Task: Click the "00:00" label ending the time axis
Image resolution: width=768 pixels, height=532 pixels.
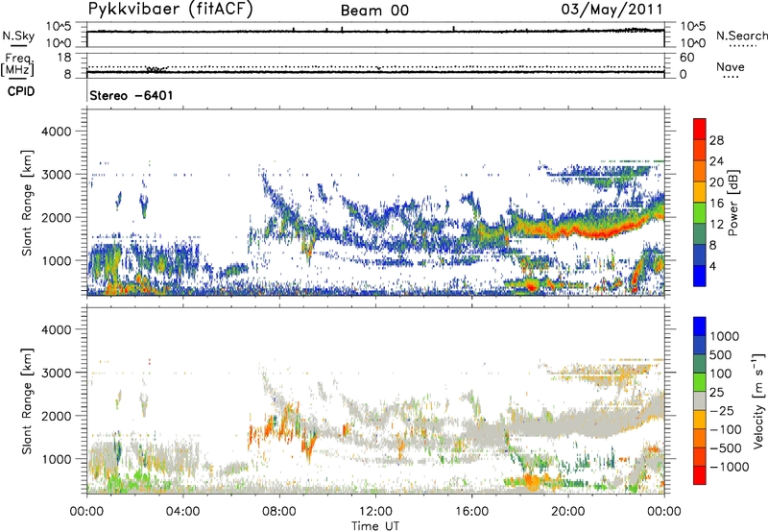Action: 664,512
